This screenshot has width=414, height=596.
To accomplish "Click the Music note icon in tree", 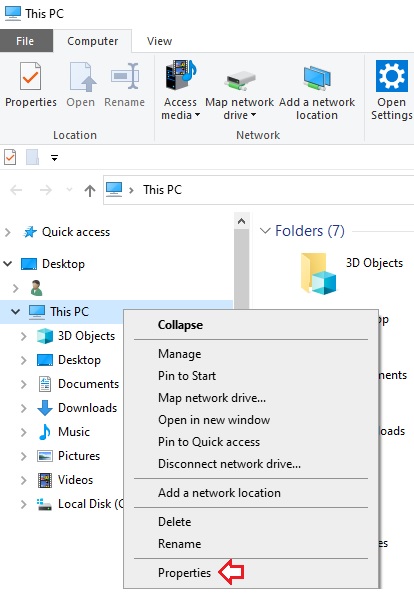I will click(x=45, y=432).
